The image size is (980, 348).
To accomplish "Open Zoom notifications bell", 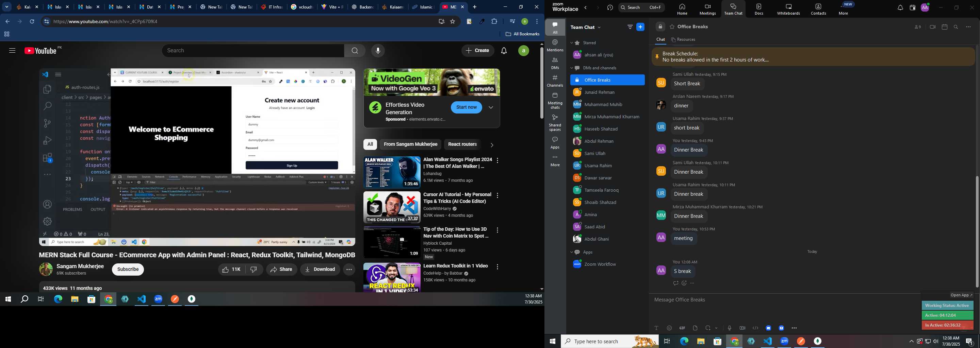I will click(x=900, y=7).
